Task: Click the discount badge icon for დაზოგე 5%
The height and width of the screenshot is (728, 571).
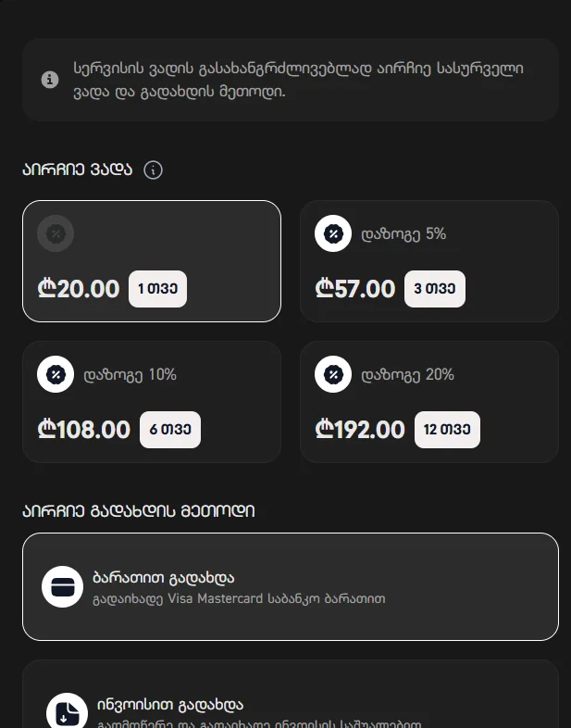Action: [333, 233]
